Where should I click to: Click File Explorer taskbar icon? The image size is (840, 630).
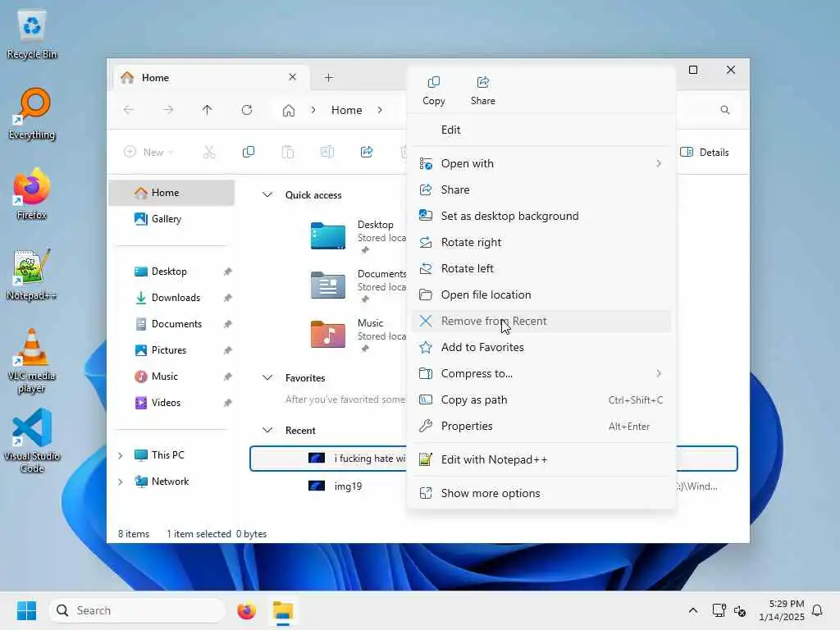pos(283,610)
